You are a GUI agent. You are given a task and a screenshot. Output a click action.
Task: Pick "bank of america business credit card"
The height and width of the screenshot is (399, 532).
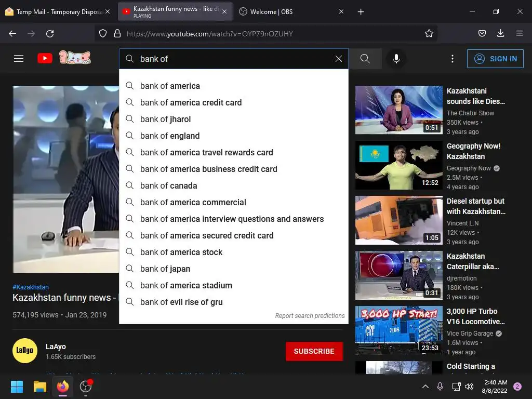[234, 169]
